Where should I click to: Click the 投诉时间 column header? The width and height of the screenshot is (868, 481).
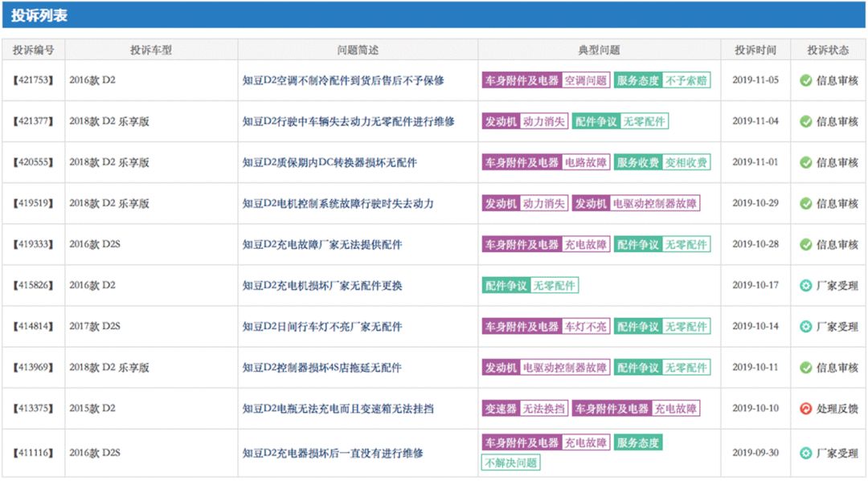[755, 49]
